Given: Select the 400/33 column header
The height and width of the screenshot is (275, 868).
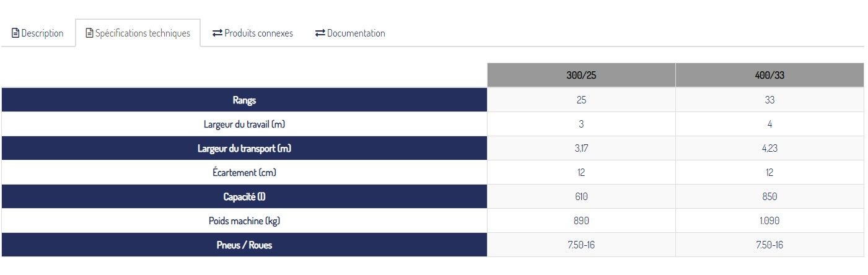Looking at the screenshot, I should pyautogui.click(x=769, y=76).
